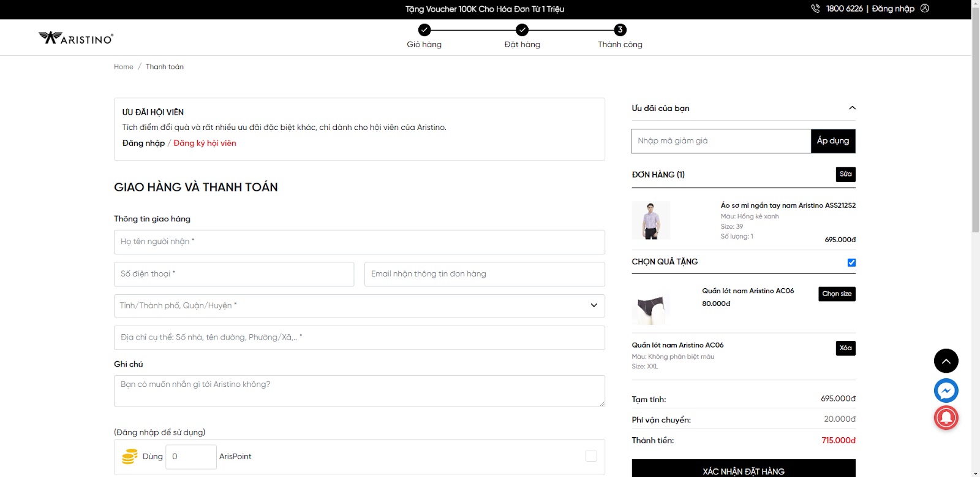Click the Đặt hàng step label
Screen dimensions: 980x477
tap(522, 44)
